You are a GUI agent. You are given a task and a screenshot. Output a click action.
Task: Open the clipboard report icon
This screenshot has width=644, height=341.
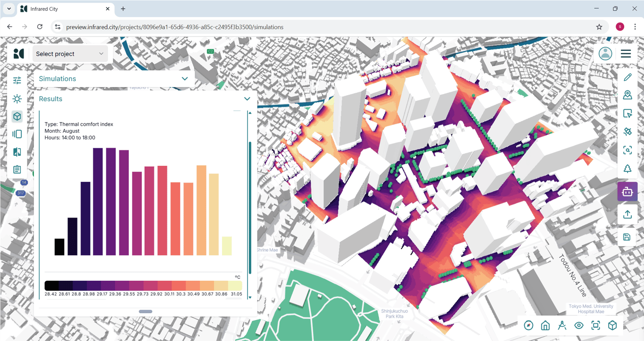tap(17, 170)
